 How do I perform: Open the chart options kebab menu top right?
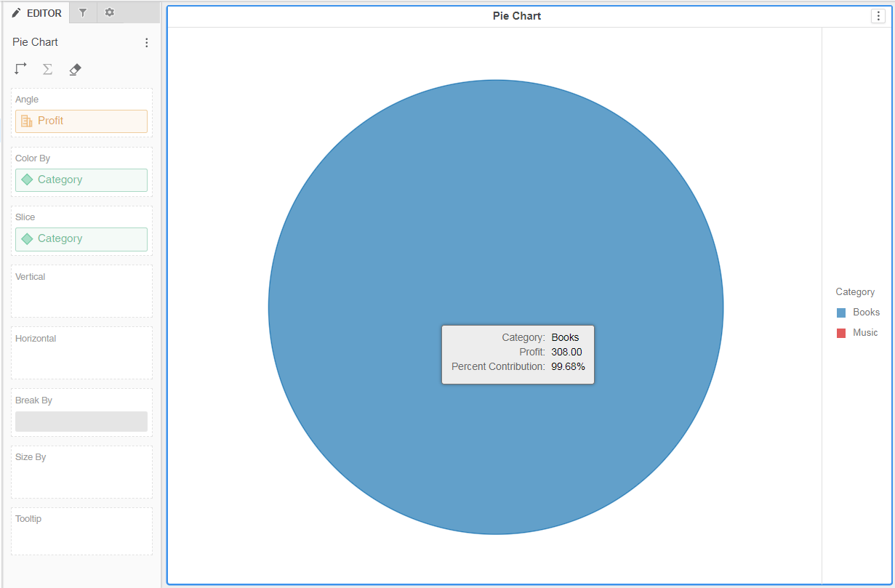(x=878, y=15)
